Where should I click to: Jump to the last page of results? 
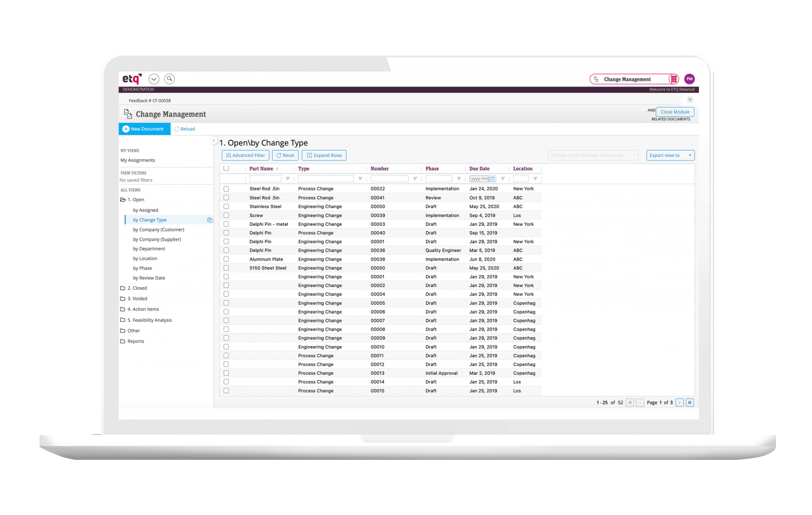click(690, 402)
